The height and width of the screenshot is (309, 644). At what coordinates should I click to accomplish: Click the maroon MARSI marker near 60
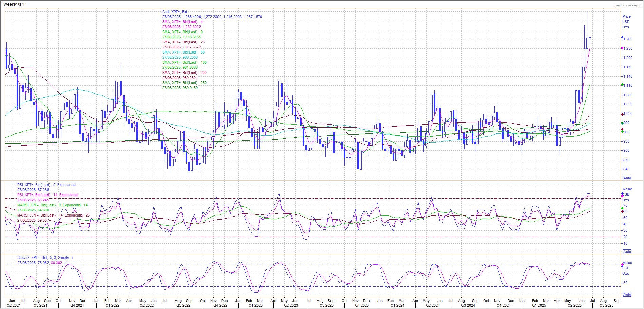622,211
